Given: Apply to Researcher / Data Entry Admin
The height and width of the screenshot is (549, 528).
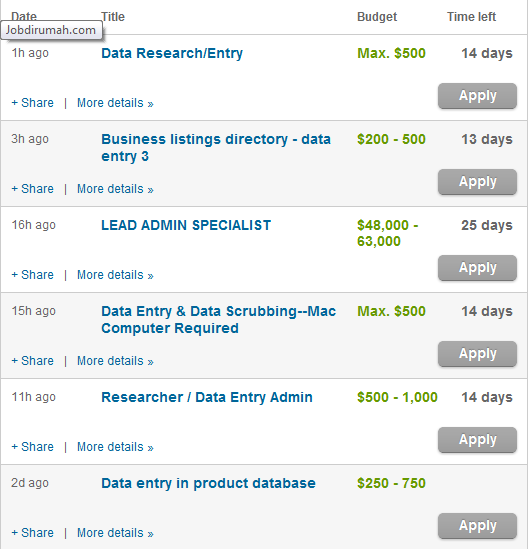Looking at the screenshot, I should point(477,440).
